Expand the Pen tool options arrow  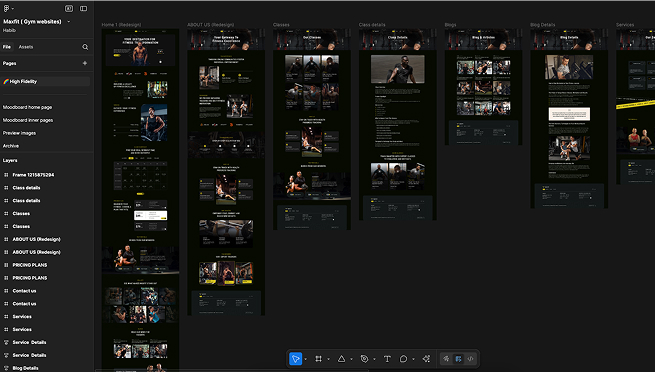pyautogui.click(x=374, y=359)
